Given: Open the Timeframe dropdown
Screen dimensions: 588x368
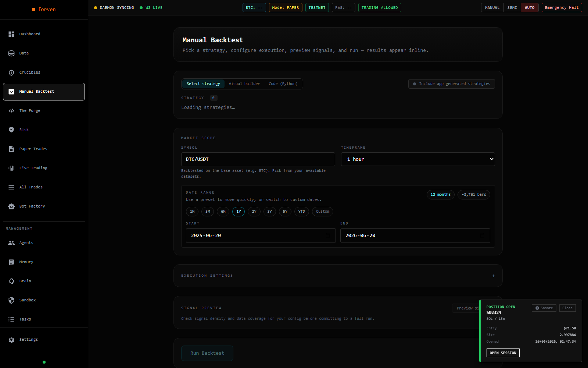Looking at the screenshot, I should [x=418, y=159].
